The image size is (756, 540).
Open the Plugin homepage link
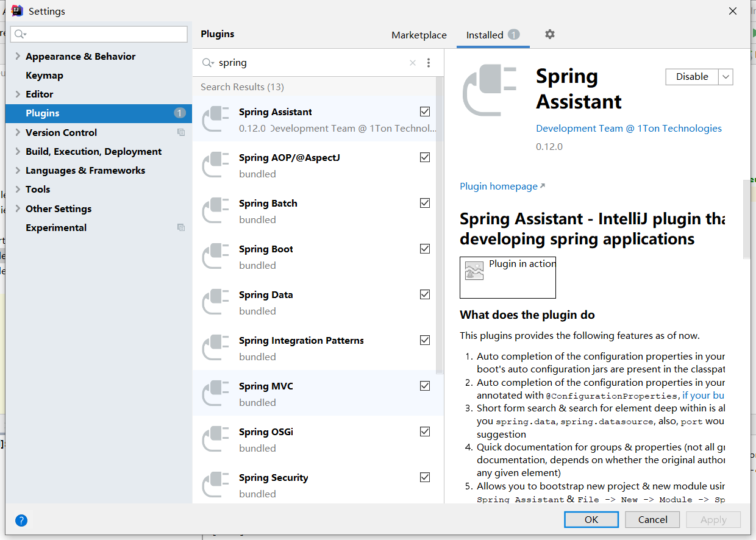(502, 186)
